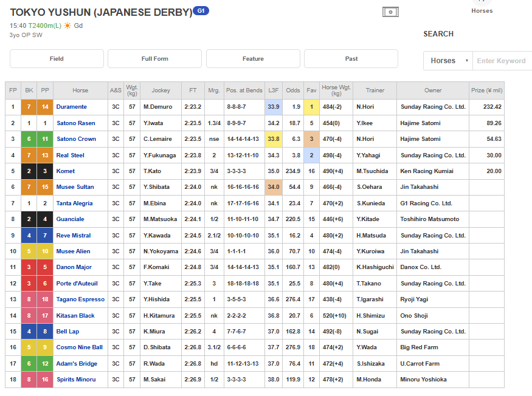Focus the Enter Keyword search field
532x396 pixels.
coord(502,61)
